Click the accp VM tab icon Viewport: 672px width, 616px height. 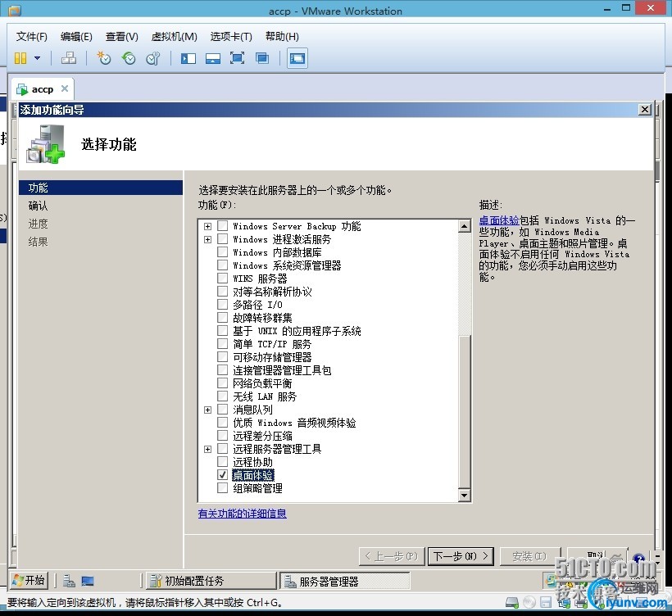pyautogui.click(x=22, y=89)
